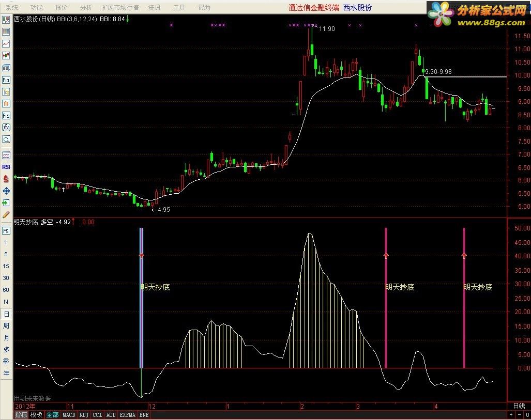Switch to the 模板 tab
Viewport: 531px width, 420px height.
(x=36, y=415)
